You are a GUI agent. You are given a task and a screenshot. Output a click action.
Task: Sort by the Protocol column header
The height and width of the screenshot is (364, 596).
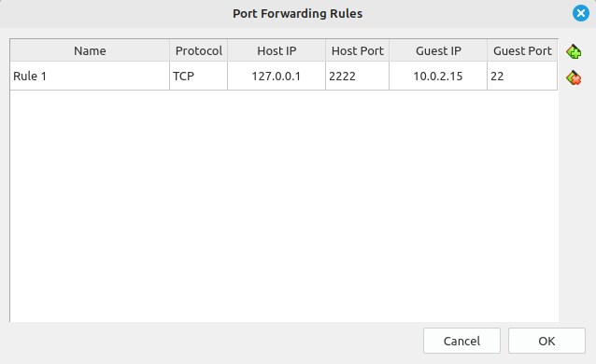[x=198, y=50]
